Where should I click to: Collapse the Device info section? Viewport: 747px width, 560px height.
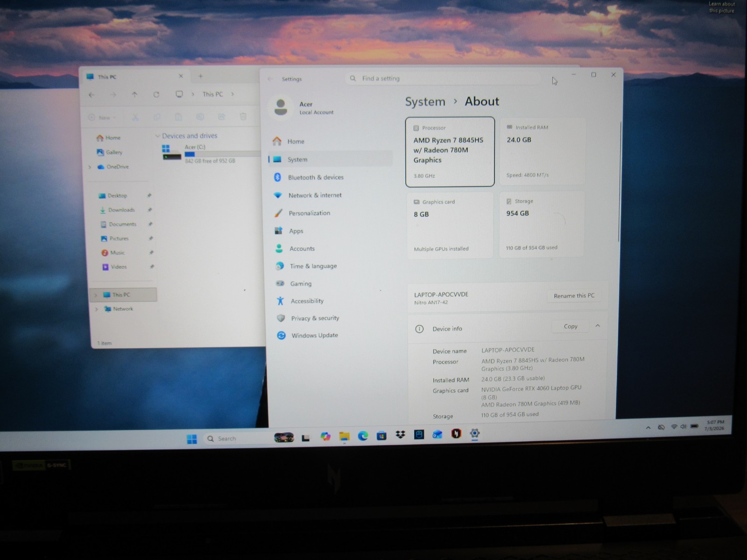[x=598, y=326]
